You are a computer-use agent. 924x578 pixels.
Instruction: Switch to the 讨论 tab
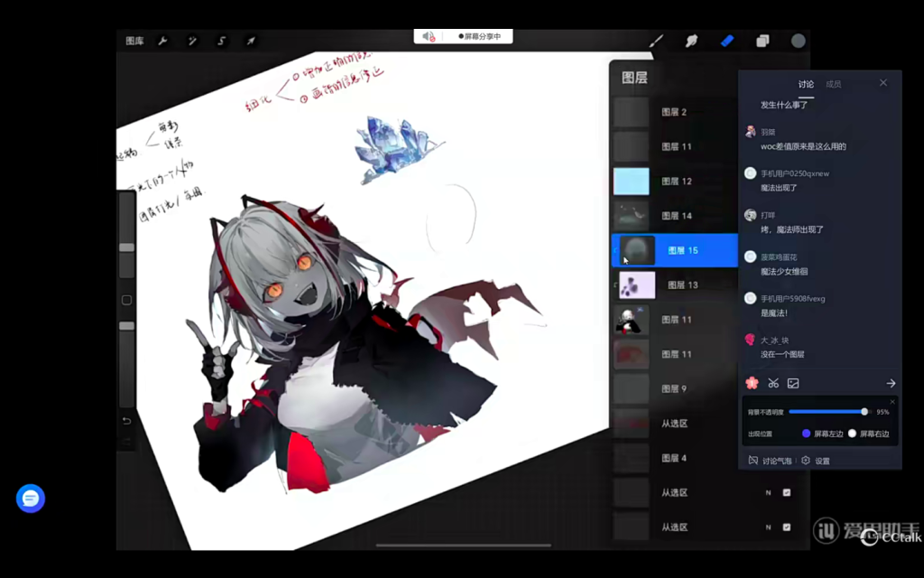(x=806, y=84)
